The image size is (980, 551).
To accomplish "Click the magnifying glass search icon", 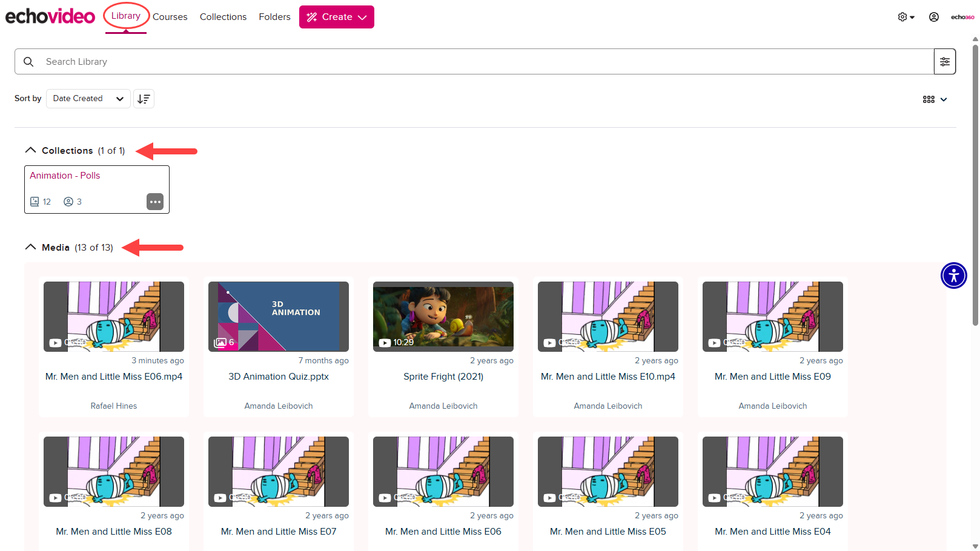I will point(28,61).
